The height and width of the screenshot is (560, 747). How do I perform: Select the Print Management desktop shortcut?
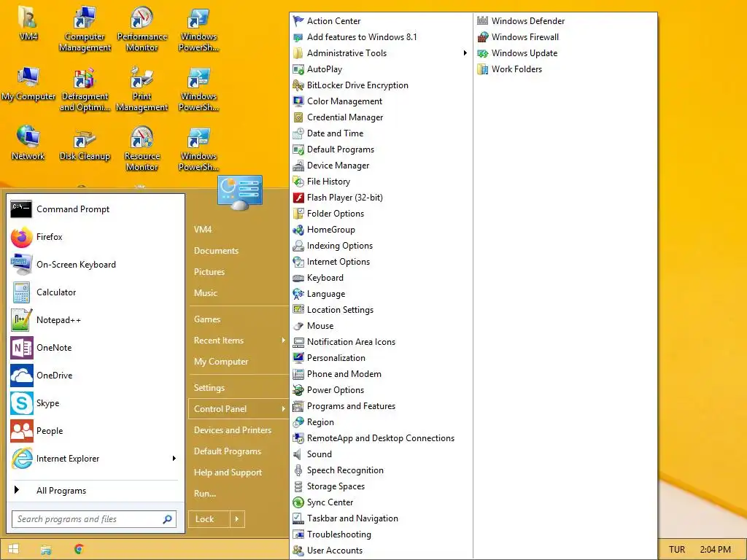pyautogui.click(x=142, y=90)
